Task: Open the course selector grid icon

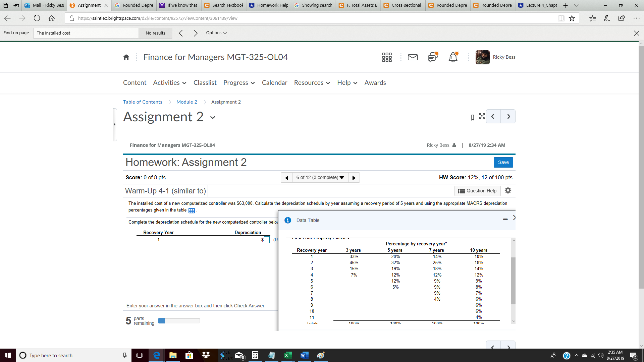Action: point(387,57)
